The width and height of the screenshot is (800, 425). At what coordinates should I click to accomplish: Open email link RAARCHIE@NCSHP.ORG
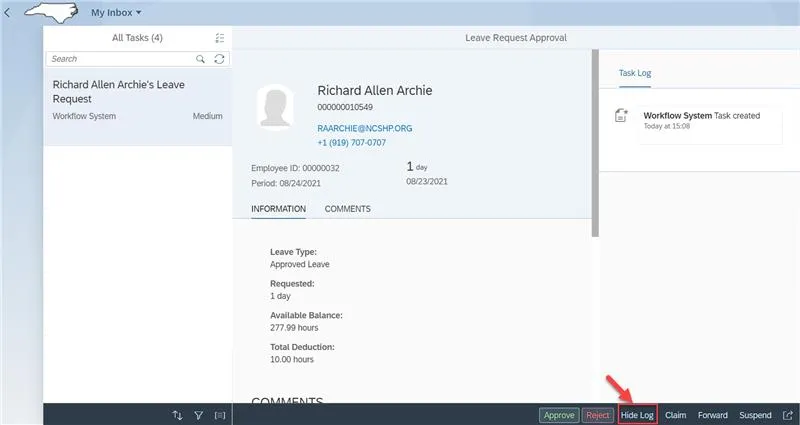(x=365, y=129)
